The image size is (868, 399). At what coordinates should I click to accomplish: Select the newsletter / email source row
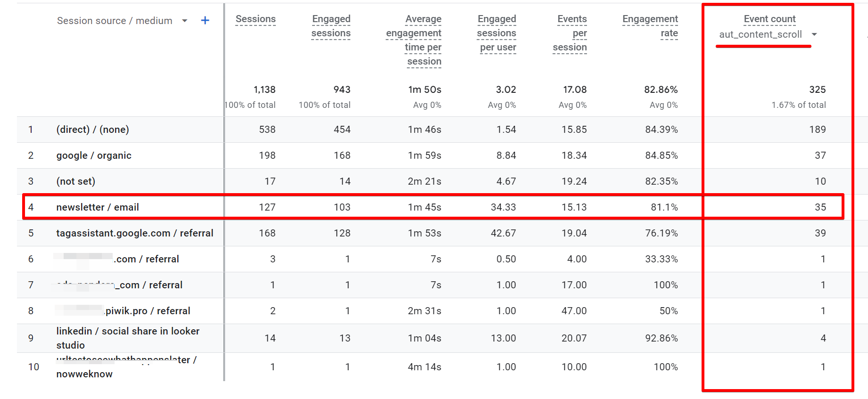tap(98, 207)
